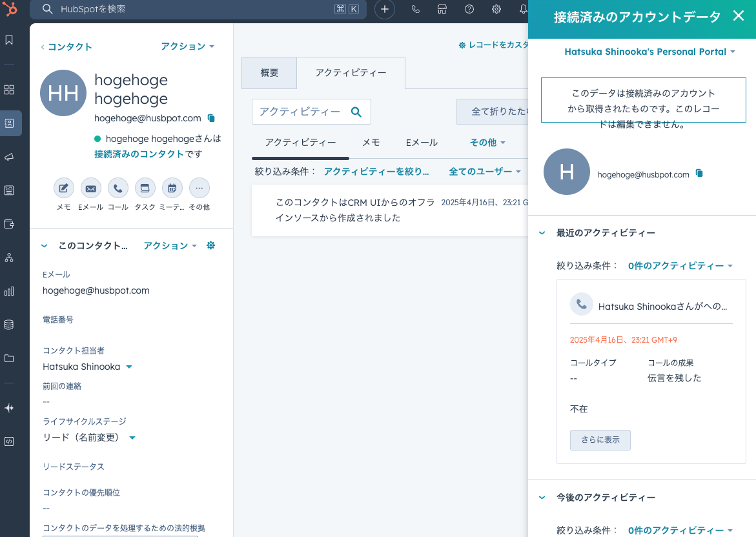This screenshot has width=756, height=537.
Task: Open 0件のアクティビティー filter under 今後のアクティビティー
Action: [680, 531]
